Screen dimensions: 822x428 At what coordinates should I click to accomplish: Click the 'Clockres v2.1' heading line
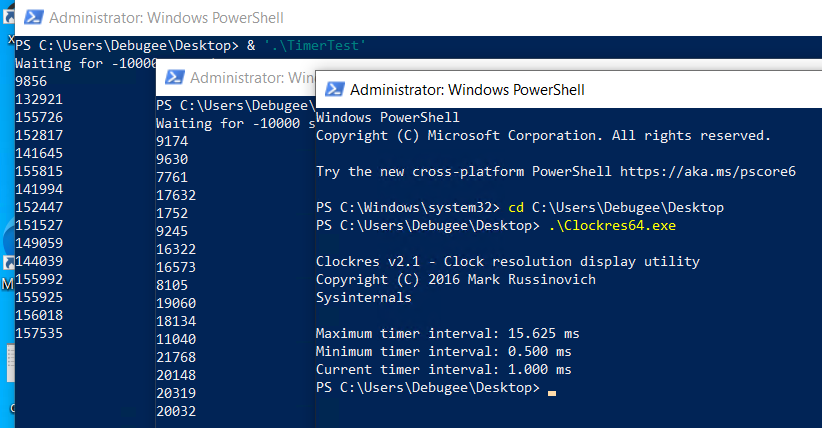[508, 261]
